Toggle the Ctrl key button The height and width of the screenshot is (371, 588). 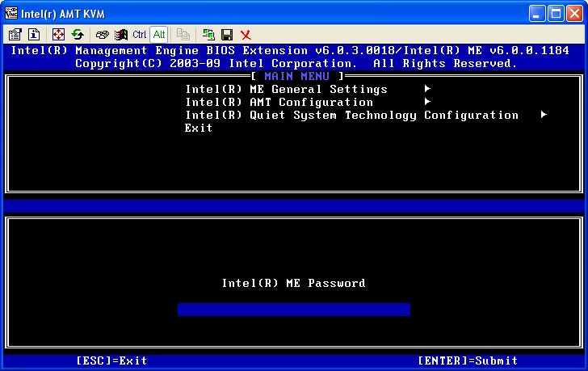coord(139,34)
